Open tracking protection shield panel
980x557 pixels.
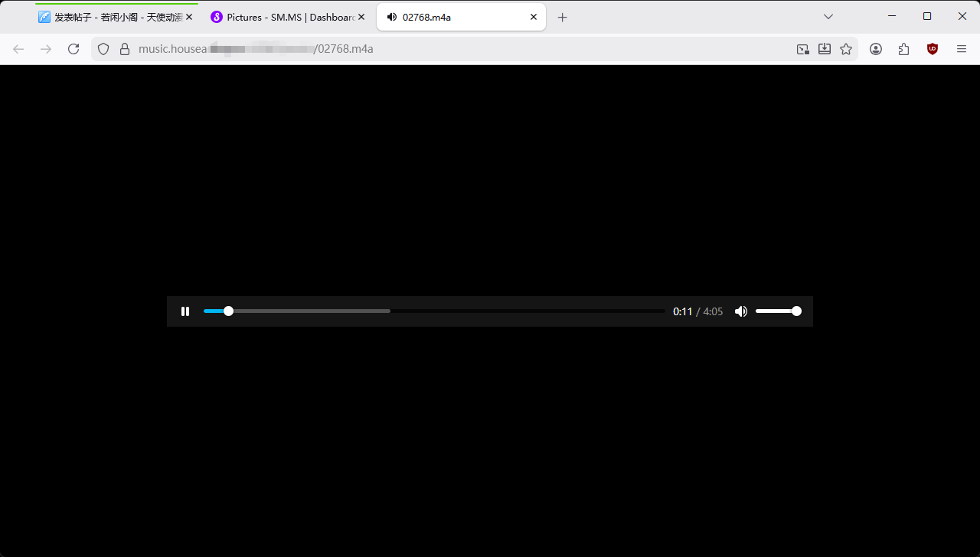coord(103,49)
